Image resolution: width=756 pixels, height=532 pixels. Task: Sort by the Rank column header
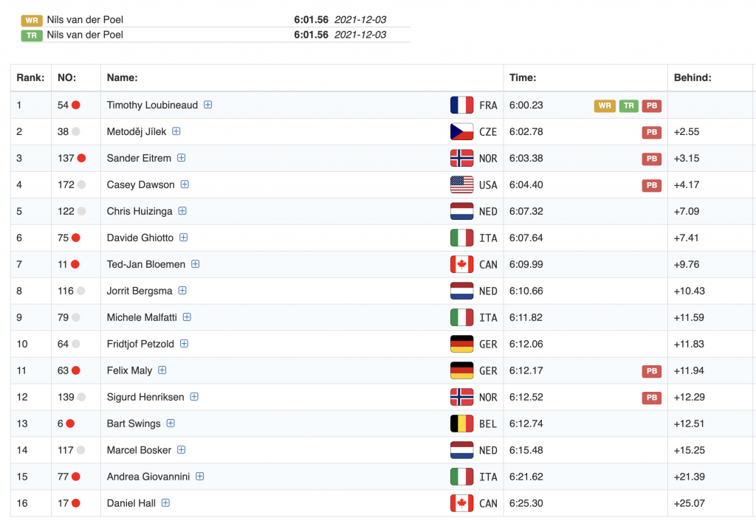(30, 77)
